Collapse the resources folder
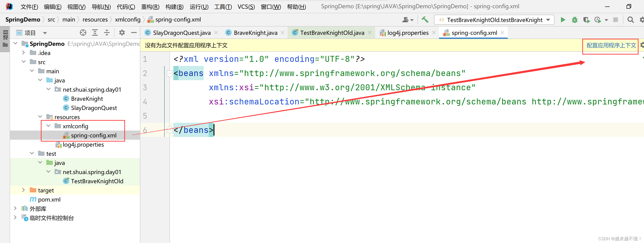Image resolution: width=644 pixels, height=243 pixels. point(40,117)
